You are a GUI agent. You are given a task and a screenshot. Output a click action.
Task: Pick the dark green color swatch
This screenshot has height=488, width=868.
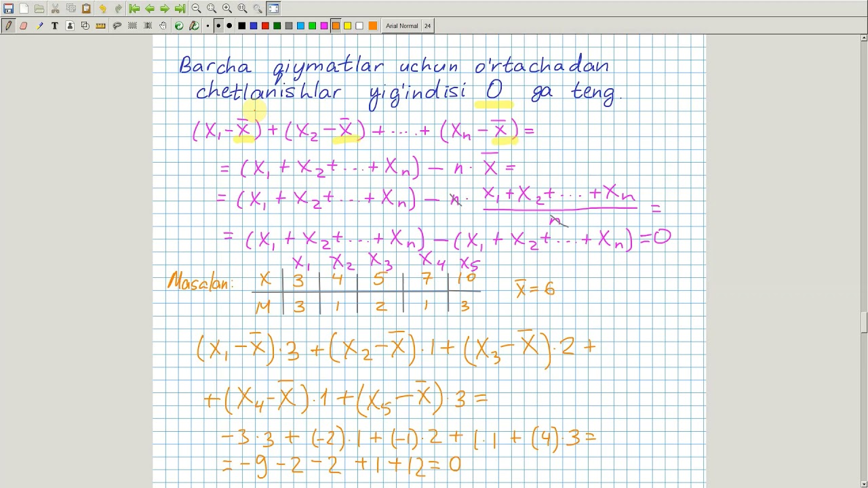[x=277, y=26]
